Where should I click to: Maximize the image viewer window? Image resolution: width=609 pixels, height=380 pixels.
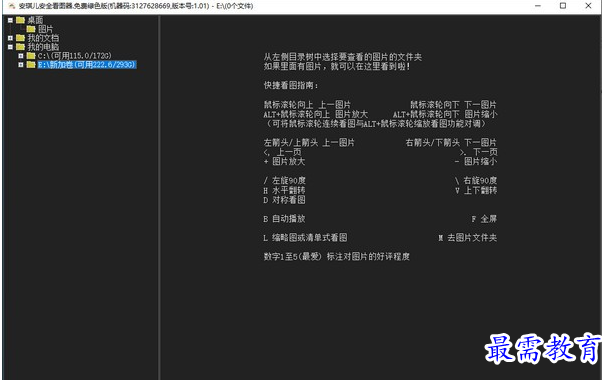click(563, 6)
